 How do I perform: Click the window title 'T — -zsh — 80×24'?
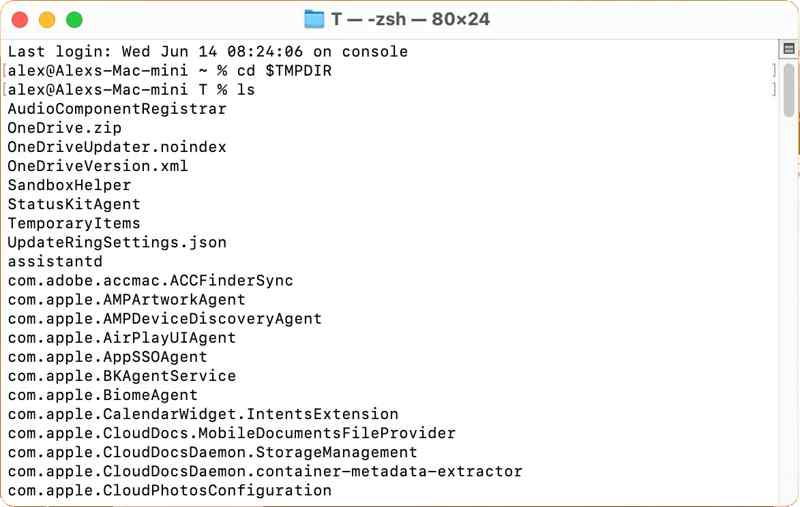click(x=410, y=19)
